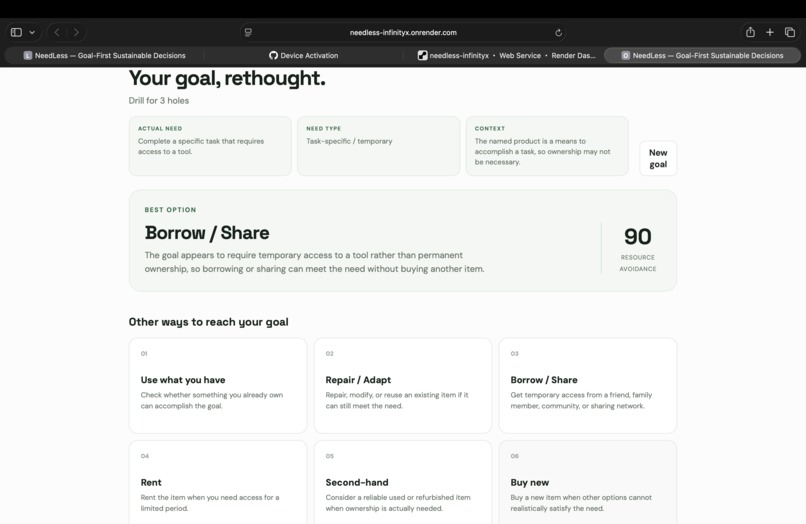Click the Render favicon on needless-infinityx tab
This screenshot has height=524, width=806.
(423, 55)
